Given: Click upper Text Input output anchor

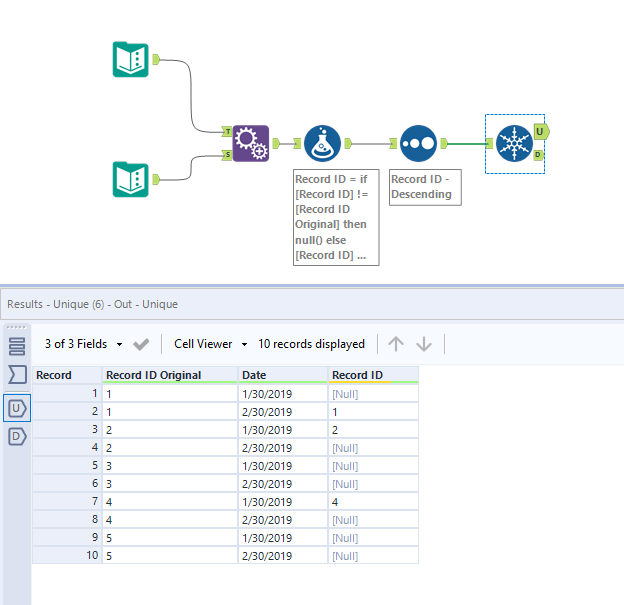Looking at the screenshot, I should [x=156, y=59].
